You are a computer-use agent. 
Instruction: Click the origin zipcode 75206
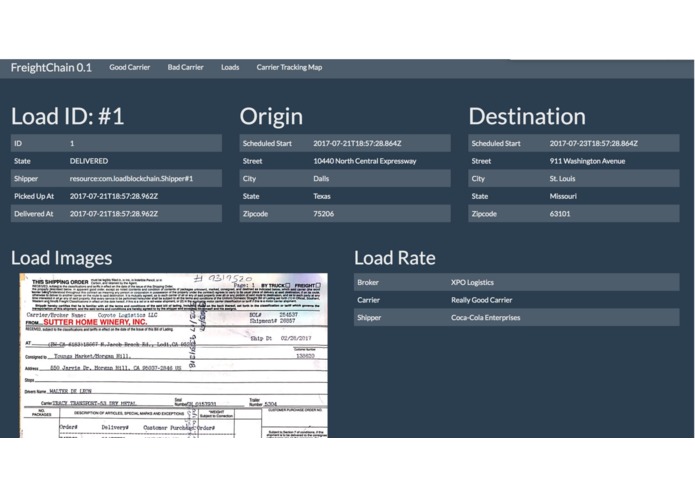(x=324, y=214)
